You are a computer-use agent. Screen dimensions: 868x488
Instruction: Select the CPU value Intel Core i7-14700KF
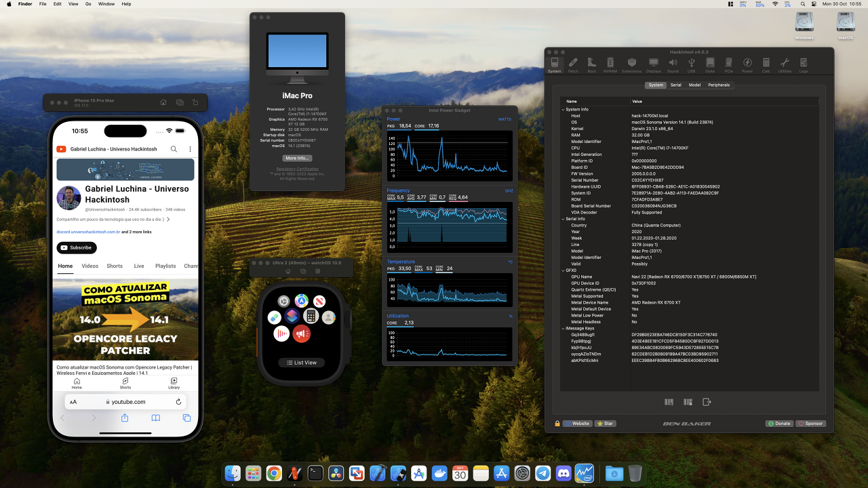tap(660, 148)
